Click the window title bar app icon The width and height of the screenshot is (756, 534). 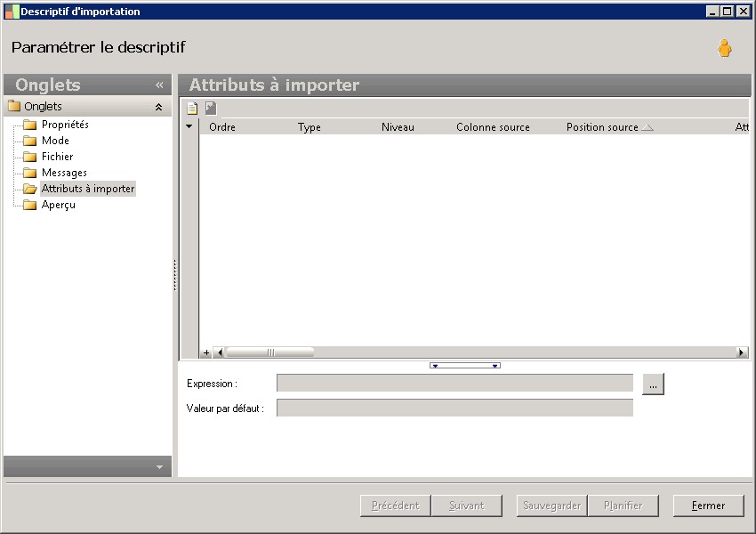point(12,12)
